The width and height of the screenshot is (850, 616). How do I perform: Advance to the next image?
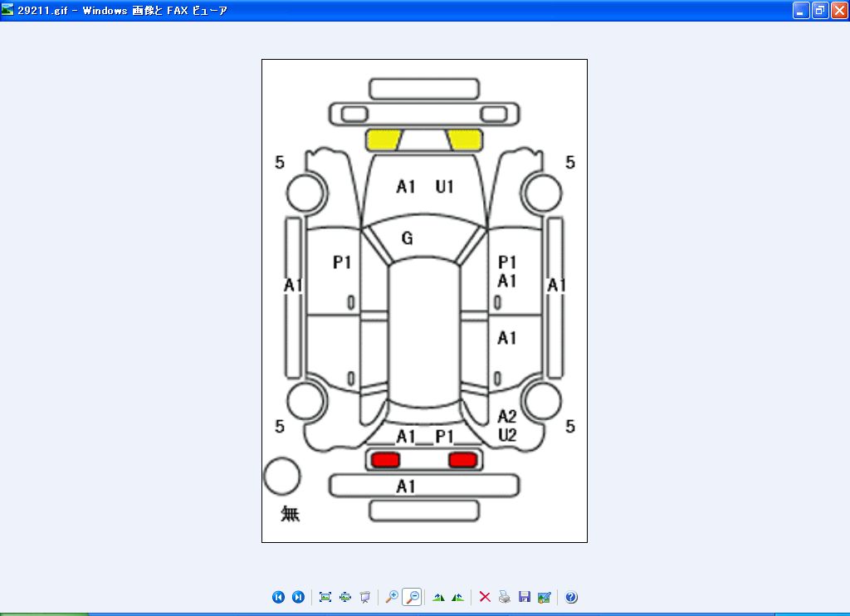click(x=298, y=597)
